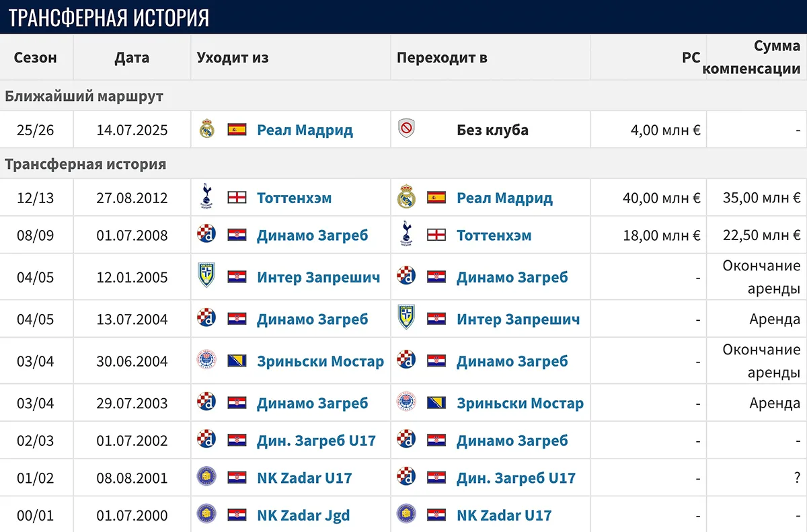Open 'Интер Запрешич' destination link

[518, 319]
